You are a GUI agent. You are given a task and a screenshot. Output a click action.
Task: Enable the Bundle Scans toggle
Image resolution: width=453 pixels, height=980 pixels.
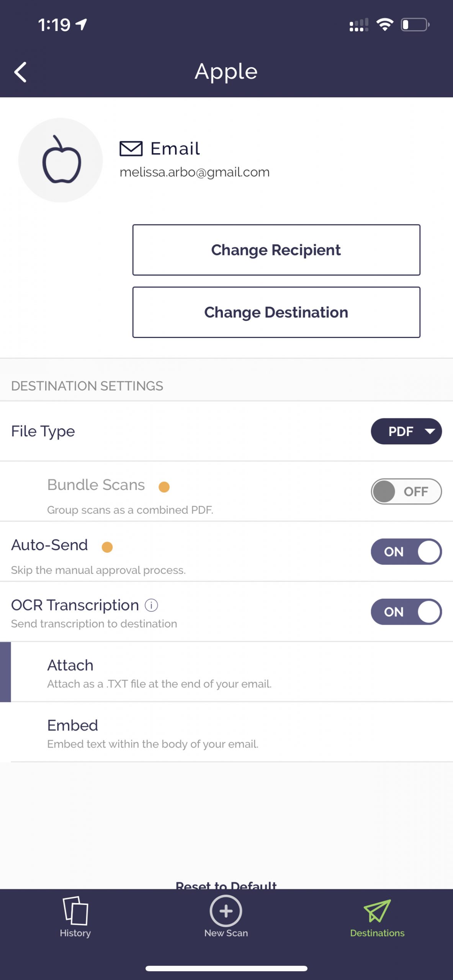click(x=406, y=492)
